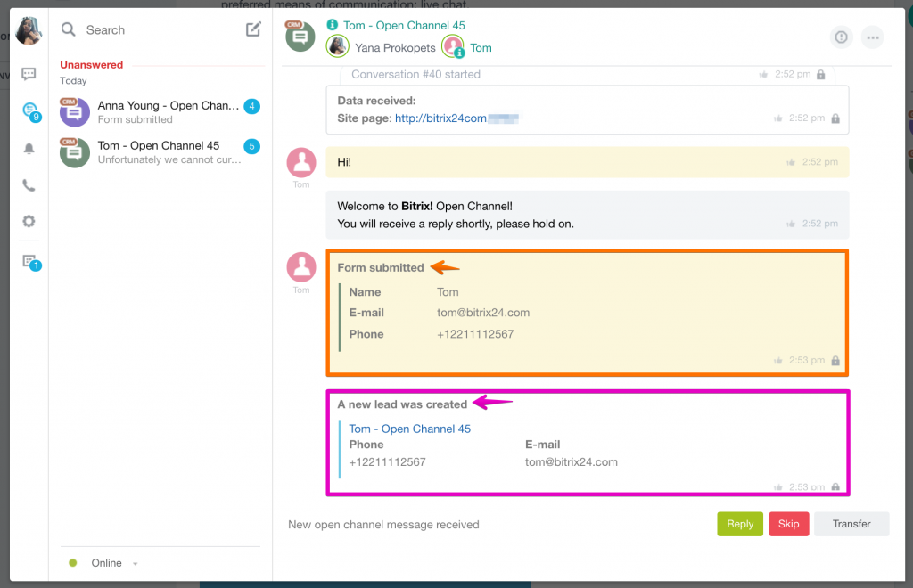
Task: Open the Tom - Open Channel 45 lead link
Action: [409, 429]
